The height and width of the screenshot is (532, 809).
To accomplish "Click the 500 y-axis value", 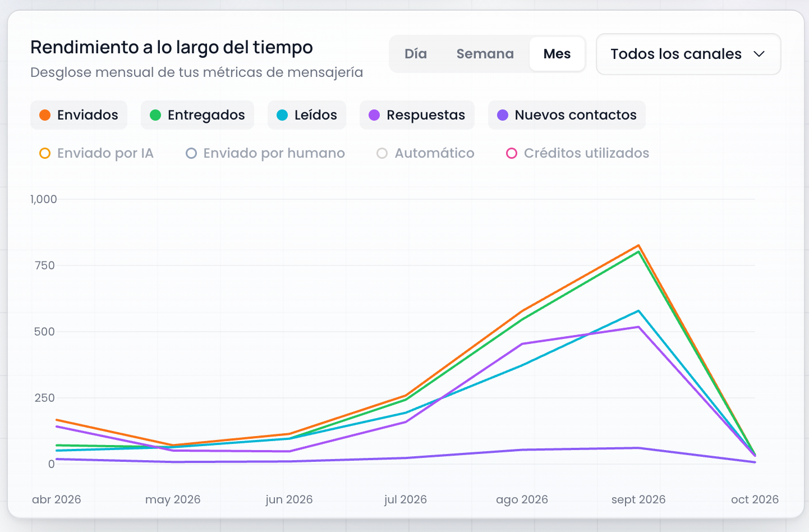I will [45, 332].
